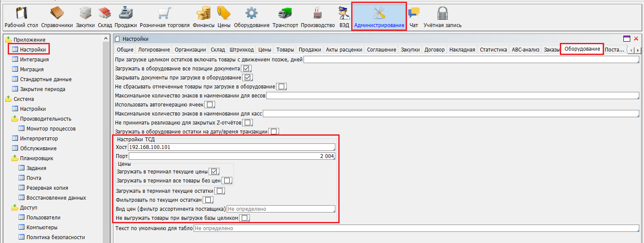Viewport: 644px width, 243px height.
Task: Open Розничная торговля shopping cart icon
Action: click(x=164, y=14)
